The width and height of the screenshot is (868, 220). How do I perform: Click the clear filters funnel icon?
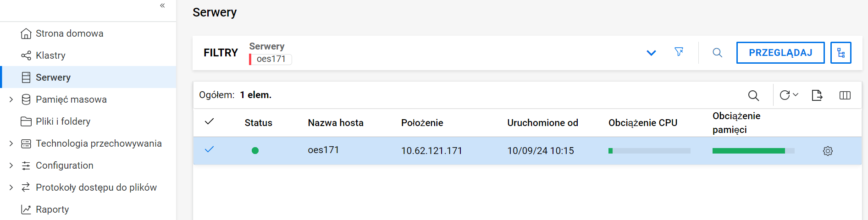[679, 52]
